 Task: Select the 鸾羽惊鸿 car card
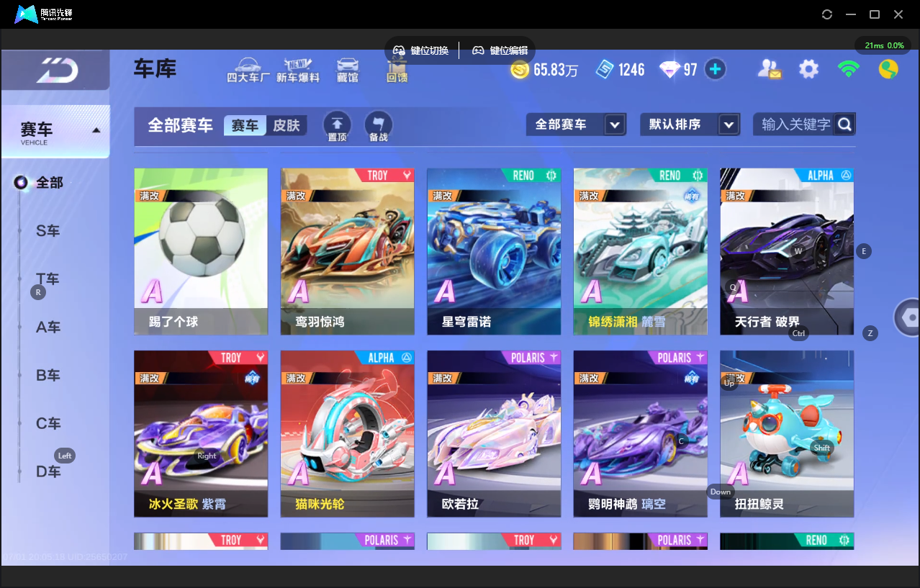tap(347, 252)
